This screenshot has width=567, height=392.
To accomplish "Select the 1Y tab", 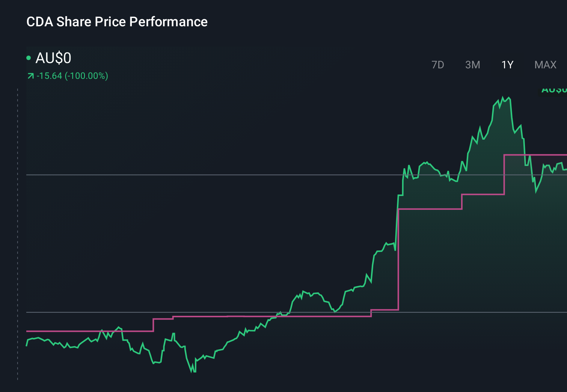I will point(507,65).
